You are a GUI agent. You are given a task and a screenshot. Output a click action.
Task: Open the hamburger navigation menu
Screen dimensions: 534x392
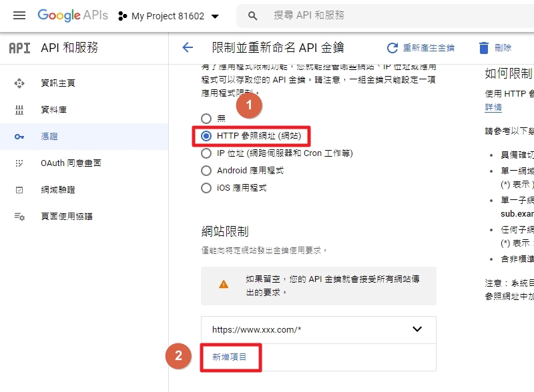(19, 15)
